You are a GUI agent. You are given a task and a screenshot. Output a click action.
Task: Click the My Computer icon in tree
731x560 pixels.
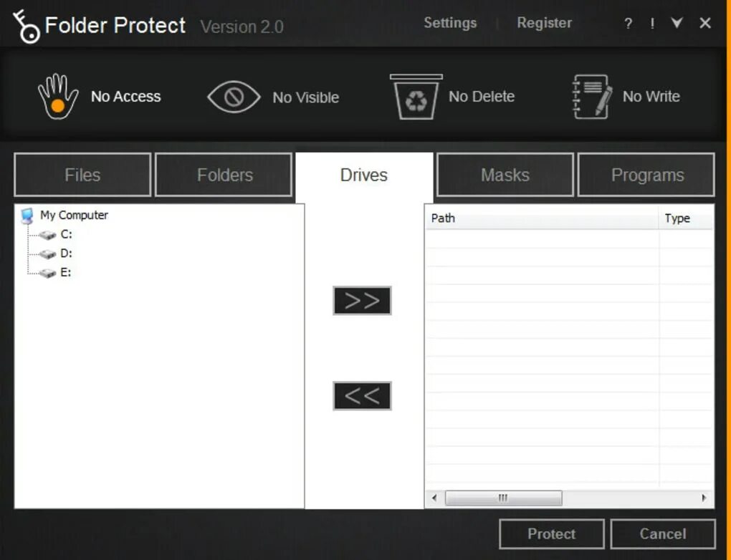pos(27,216)
